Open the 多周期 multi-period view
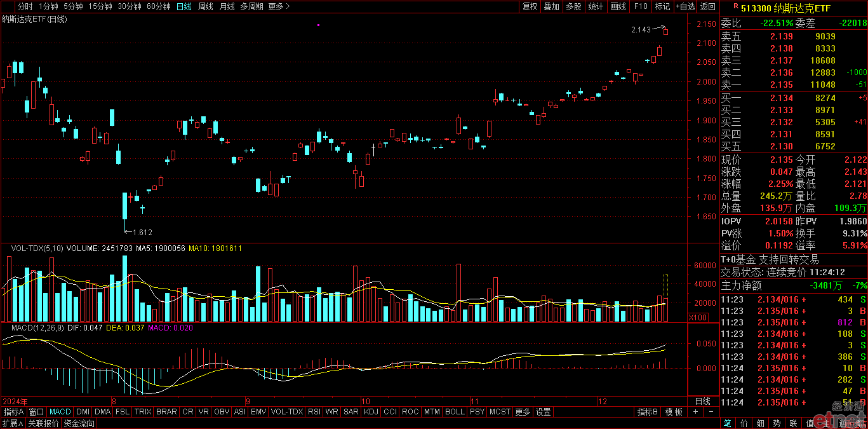 coord(251,6)
